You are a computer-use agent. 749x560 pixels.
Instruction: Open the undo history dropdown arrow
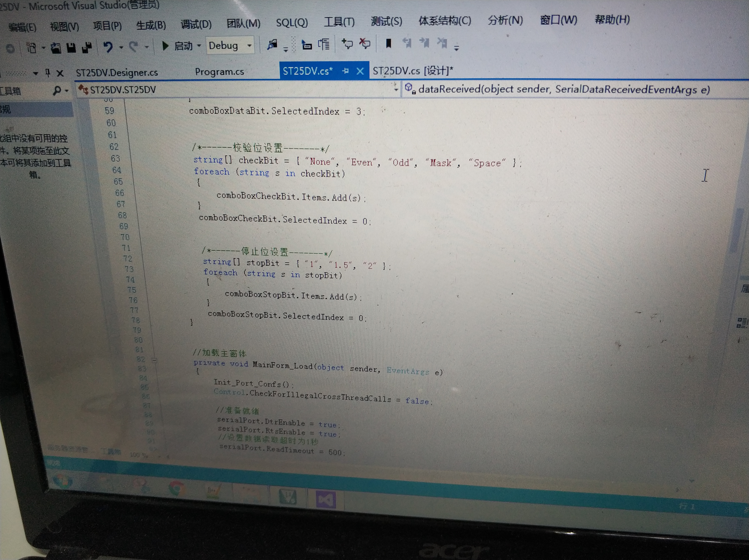point(121,47)
